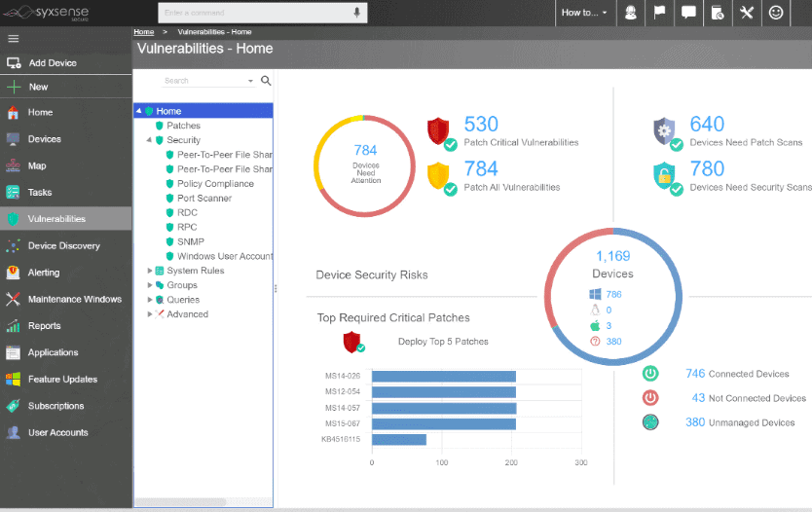Viewport: 812px width, 512px height.
Task: Click the green power Connected Devices icon
Action: pyautogui.click(x=650, y=373)
